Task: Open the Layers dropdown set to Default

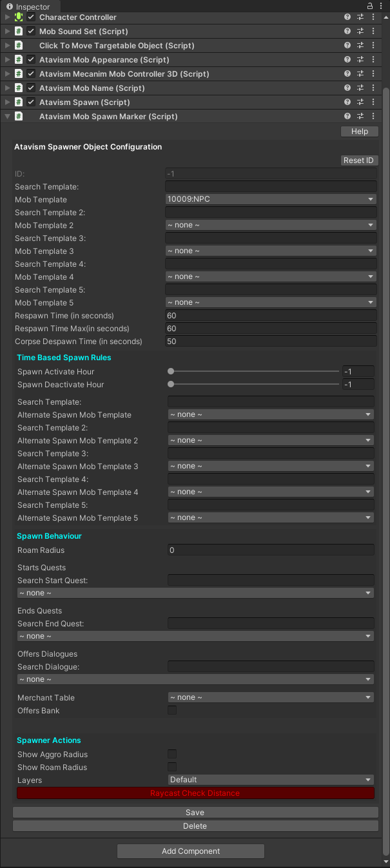Action: (271, 780)
